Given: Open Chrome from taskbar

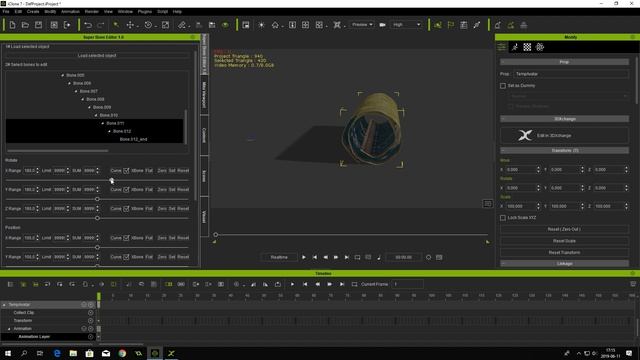Looking at the screenshot, I should click(x=122, y=353).
